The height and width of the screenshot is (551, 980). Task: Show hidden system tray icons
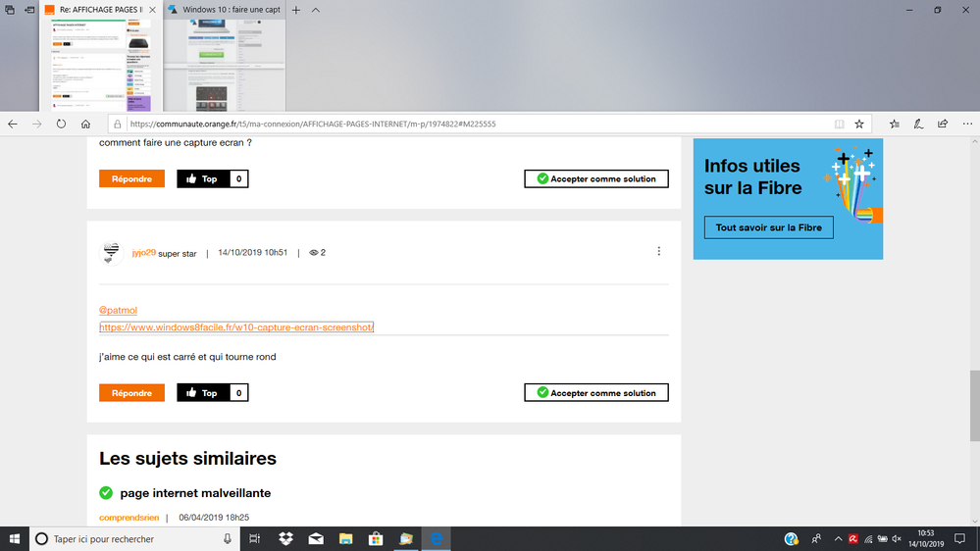838,538
